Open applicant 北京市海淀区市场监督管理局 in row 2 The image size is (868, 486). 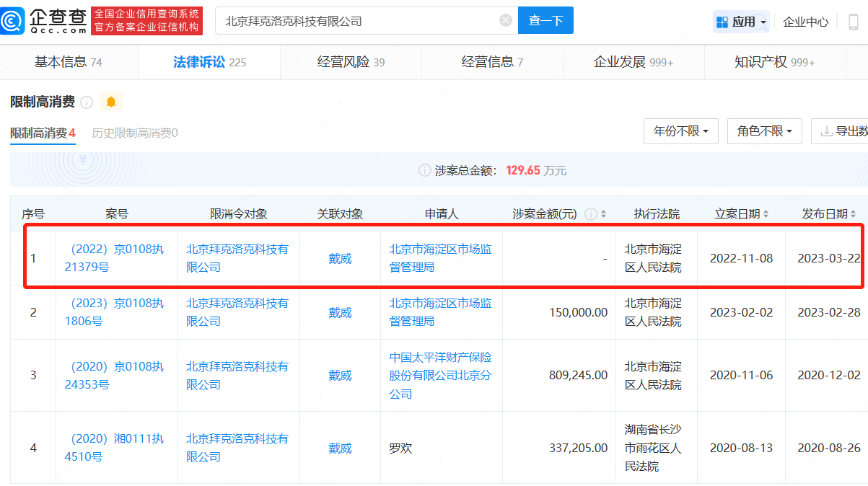(x=441, y=312)
